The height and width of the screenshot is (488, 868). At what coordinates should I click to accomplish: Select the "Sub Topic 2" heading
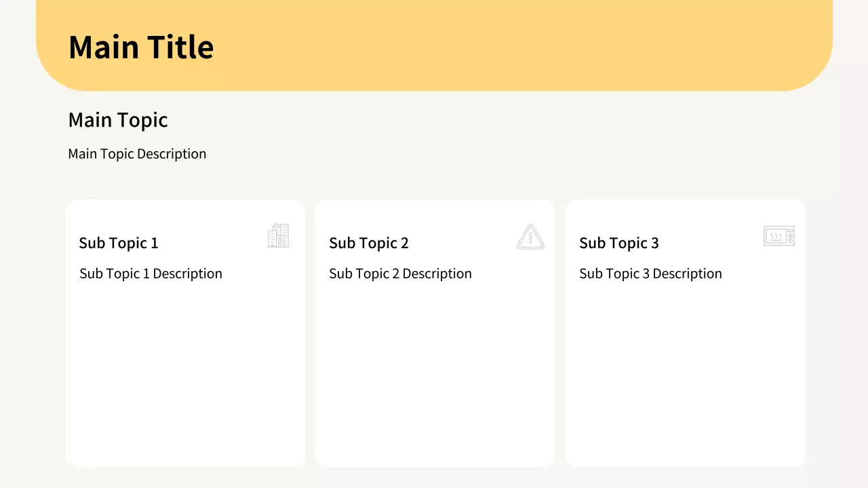(369, 243)
